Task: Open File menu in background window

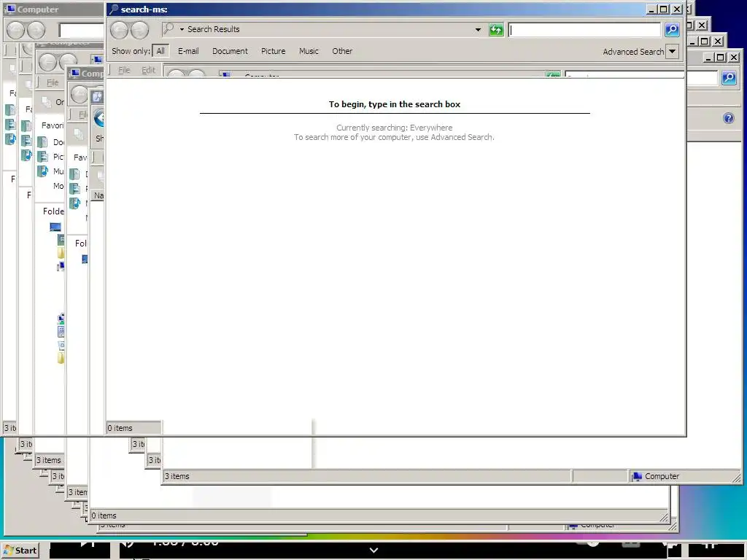Action: point(124,70)
